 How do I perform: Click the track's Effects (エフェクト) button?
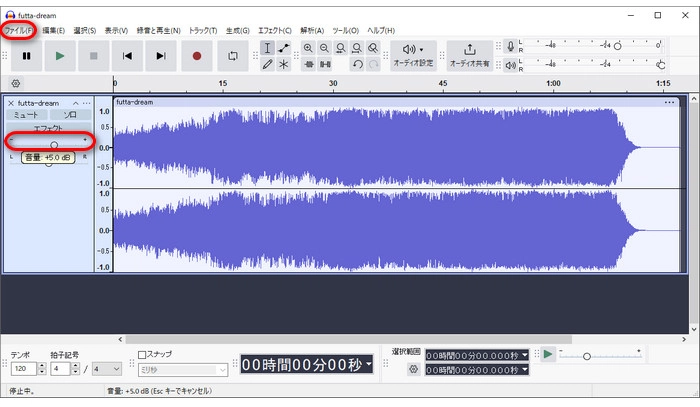tap(48, 128)
